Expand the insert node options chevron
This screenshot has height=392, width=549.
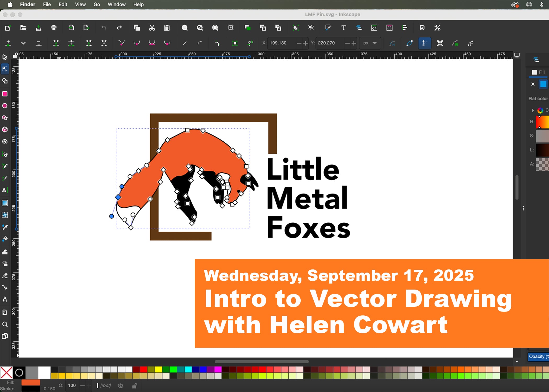click(23, 43)
